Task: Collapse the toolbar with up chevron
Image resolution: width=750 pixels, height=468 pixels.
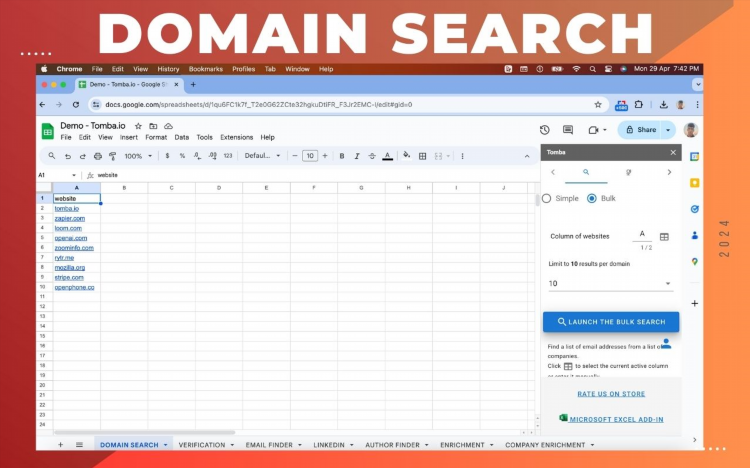Action: tap(527, 156)
